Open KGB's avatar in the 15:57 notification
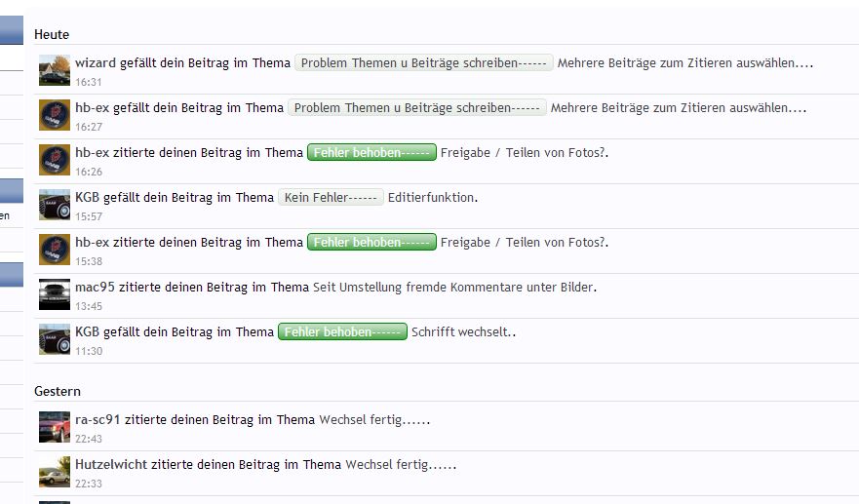The width and height of the screenshot is (859, 504). pos(55,205)
